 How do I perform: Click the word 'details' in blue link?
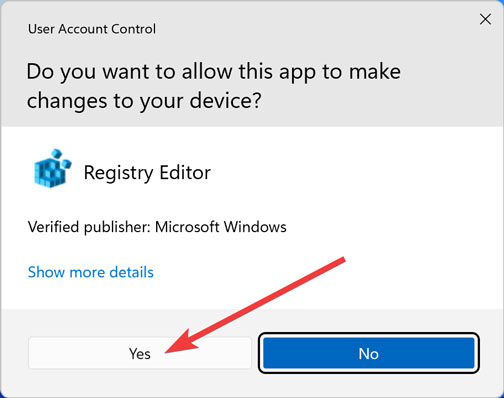coord(131,272)
